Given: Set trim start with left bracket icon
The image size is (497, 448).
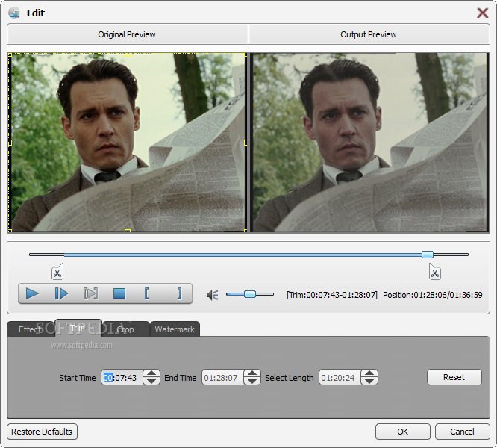Looking at the screenshot, I should (x=146, y=293).
